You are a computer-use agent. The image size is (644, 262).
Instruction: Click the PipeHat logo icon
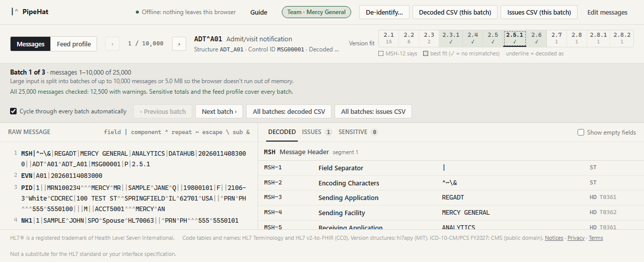(x=15, y=12)
